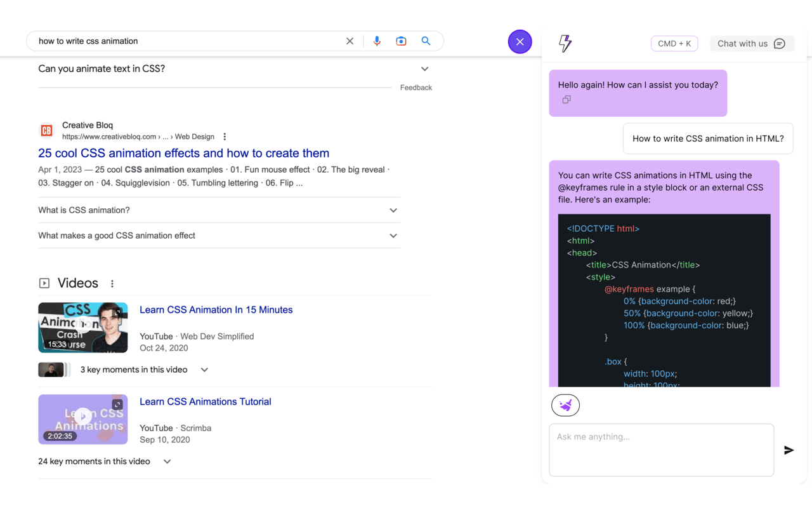Image resolution: width=812 pixels, height=508 pixels.
Task: Open the Creative Bloq result options menu
Action: 225,137
